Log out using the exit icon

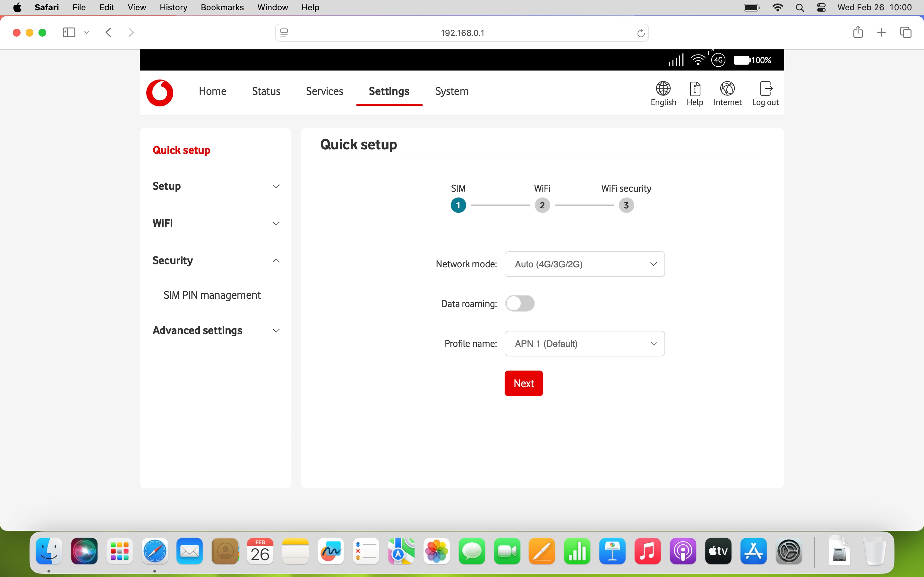point(766,88)
